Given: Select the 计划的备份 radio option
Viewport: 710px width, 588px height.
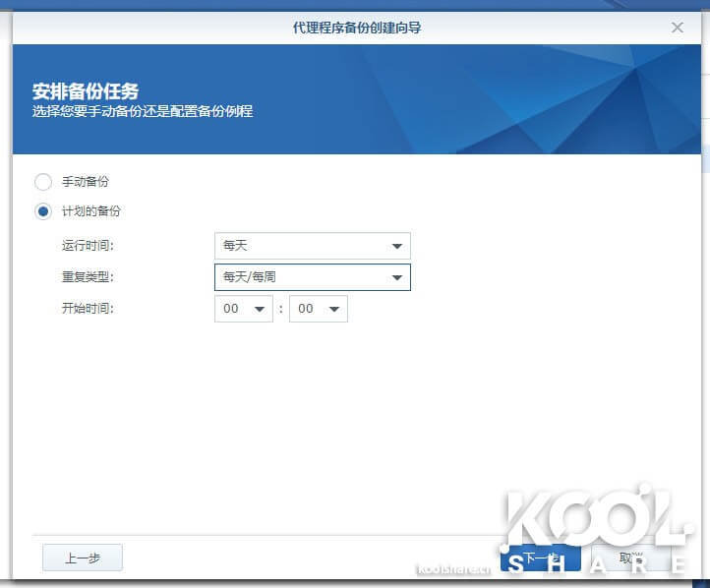Looking at the screenshot, I should (x=43, y=211).
